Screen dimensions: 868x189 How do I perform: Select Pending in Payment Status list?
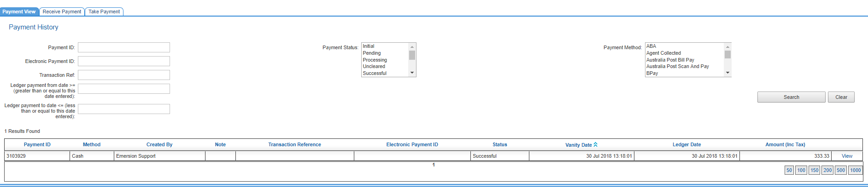tap(372, 53)
